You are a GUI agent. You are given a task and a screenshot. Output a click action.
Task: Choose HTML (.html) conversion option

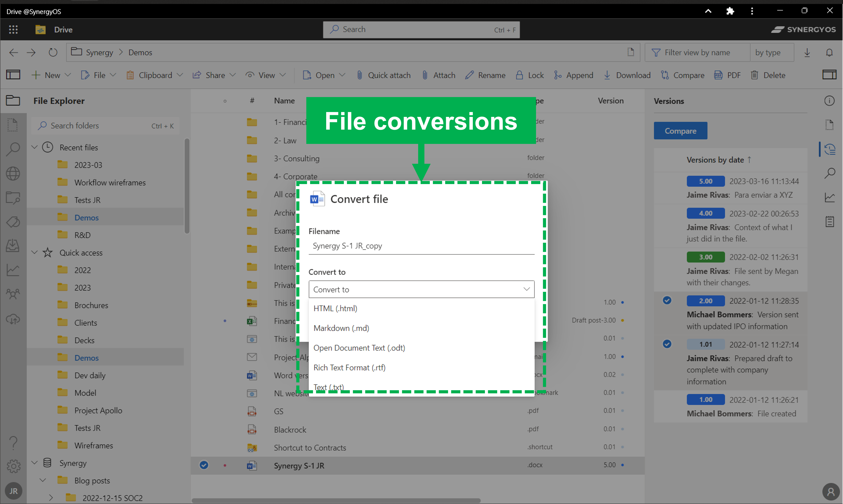point(421,308)
